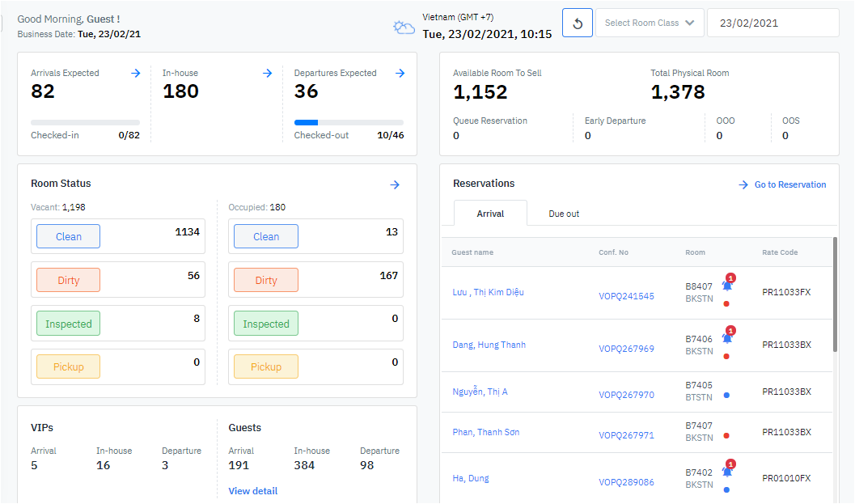Image resolution: width=855 pixels, height=504 pixels.
Task: Click Go to Reservation link
Action: pos(782,185)
